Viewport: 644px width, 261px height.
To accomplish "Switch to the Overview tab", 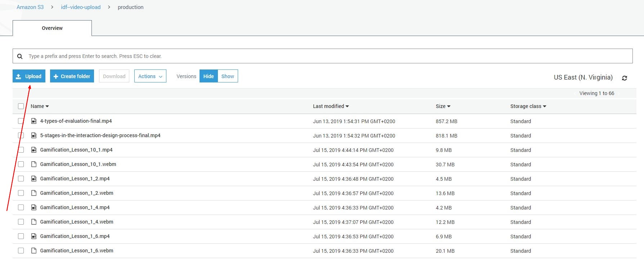I will (52, 28).
